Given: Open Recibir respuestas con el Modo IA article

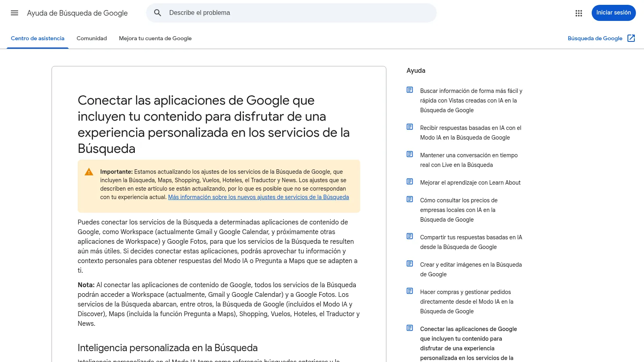Looking at the screenshot, I should [471, 133].
